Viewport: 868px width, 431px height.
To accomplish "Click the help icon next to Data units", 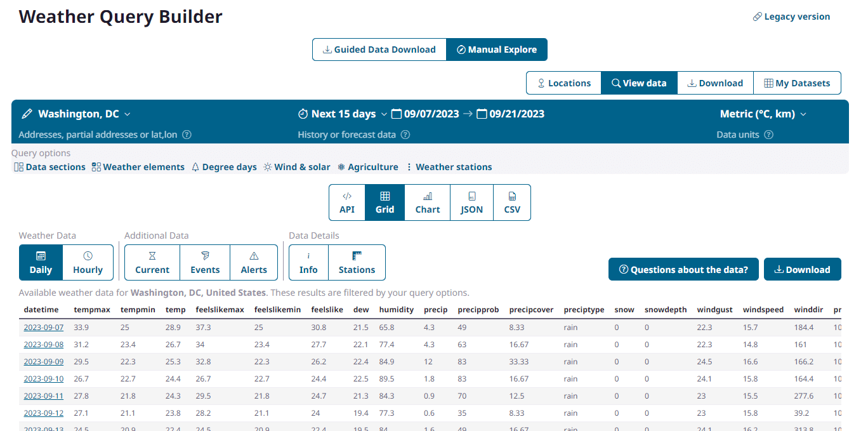I will (x=768, y=135).
